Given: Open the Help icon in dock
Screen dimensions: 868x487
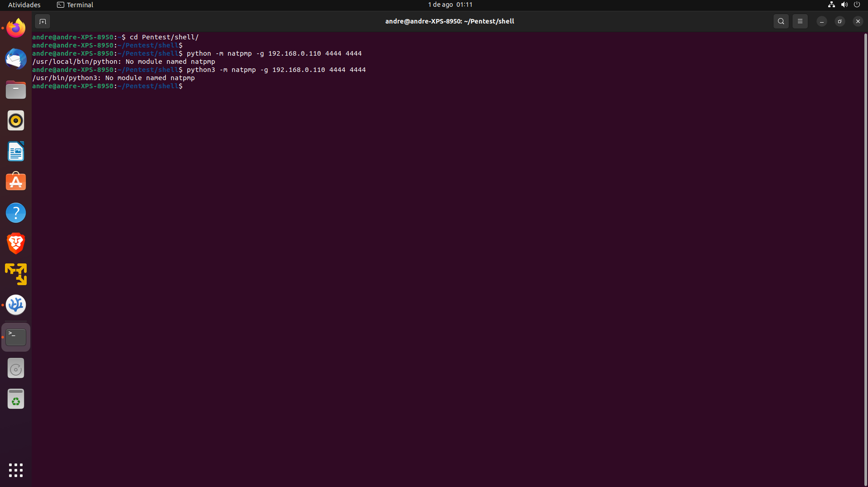Looking at the screenshot, I should (x=16, y=213).
